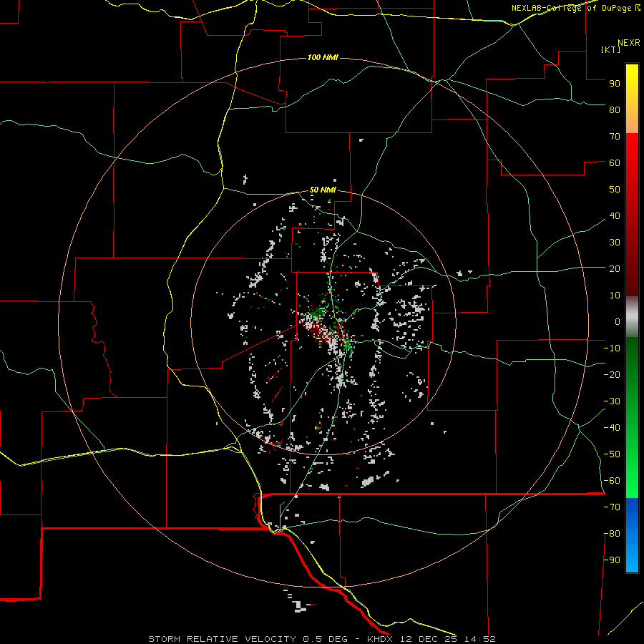Click the -50 value on the velocity scale

(612, 454)
